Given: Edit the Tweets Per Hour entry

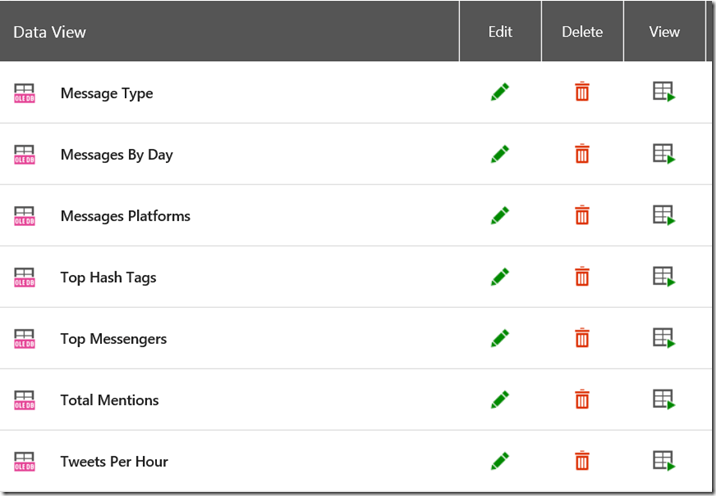Looking at the screenshot, I should pyautogui.click(x=500, y=461).
